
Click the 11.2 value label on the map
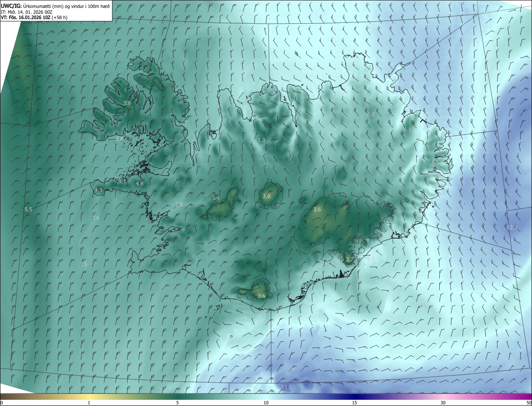tap(431, 53)
